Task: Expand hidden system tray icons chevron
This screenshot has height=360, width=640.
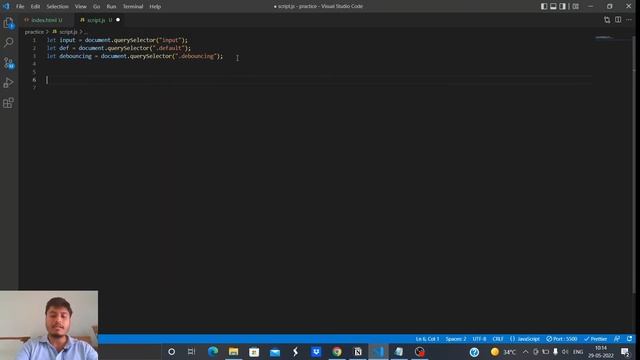Action: (525, 351)
